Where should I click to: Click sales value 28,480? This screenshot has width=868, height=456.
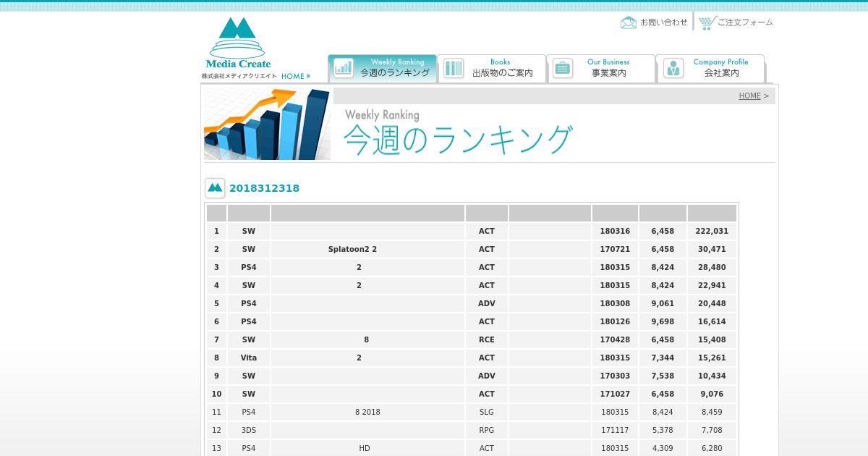tap(712, 267)
